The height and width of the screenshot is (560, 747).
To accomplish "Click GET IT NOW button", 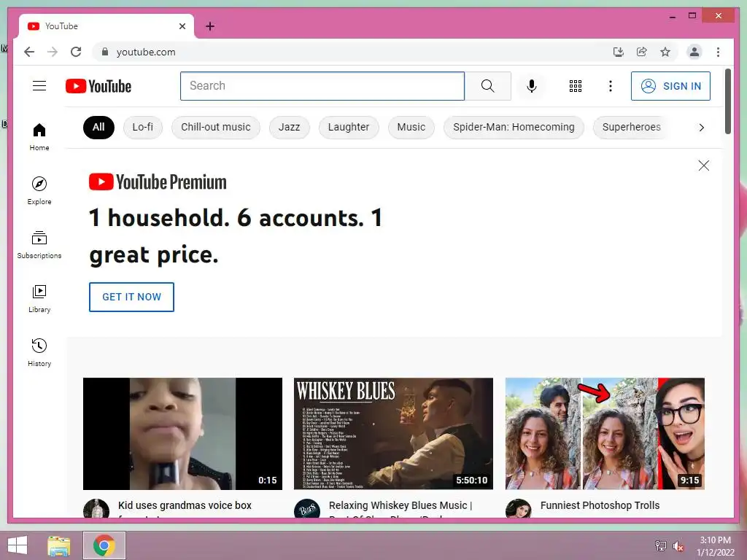I will pos(131,297).
